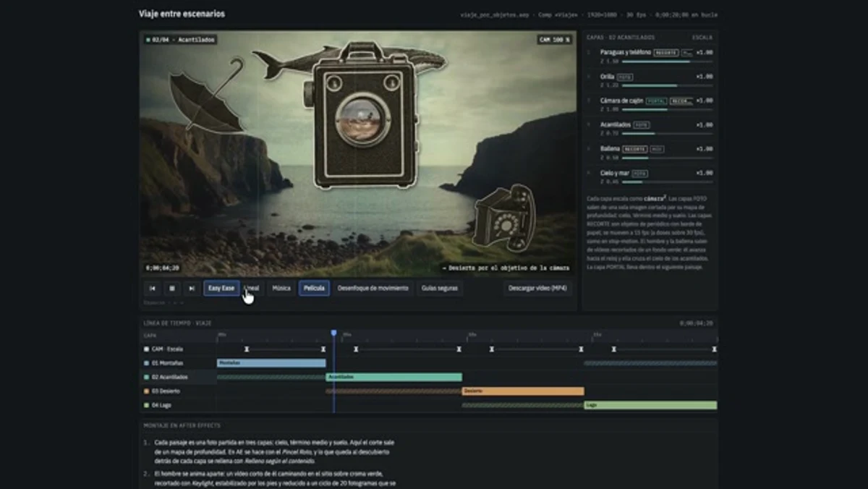Click the CAM 100 % zoom badge
The image size is (868, 489).
[555, 40]
